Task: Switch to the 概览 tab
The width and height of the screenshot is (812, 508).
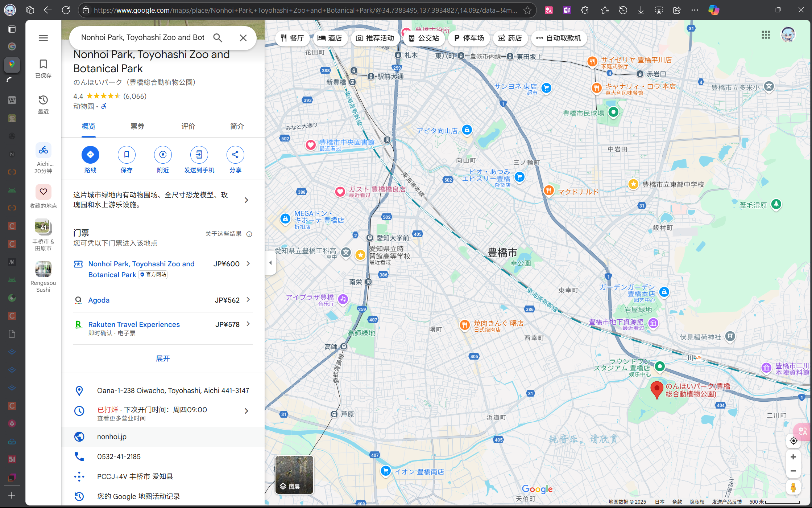Action: (x=88, y=126)
